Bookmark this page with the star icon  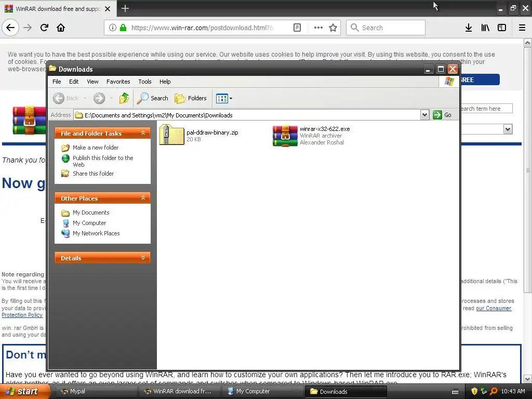pyautogui.click(x=333, y=28)
